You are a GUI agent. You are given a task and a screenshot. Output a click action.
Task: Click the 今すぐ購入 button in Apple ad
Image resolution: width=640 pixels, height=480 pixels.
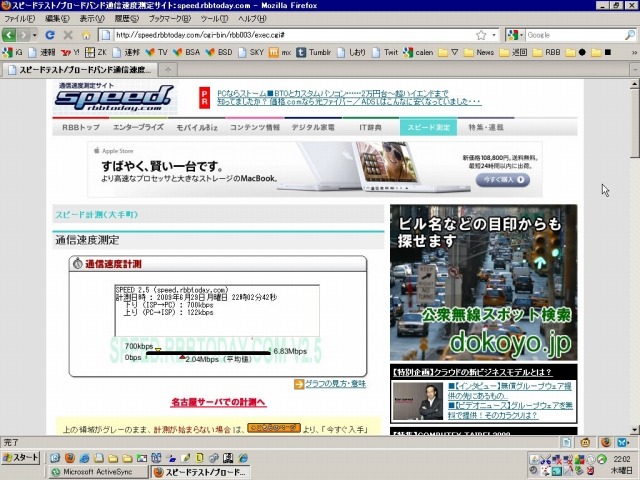click(503, 180)
